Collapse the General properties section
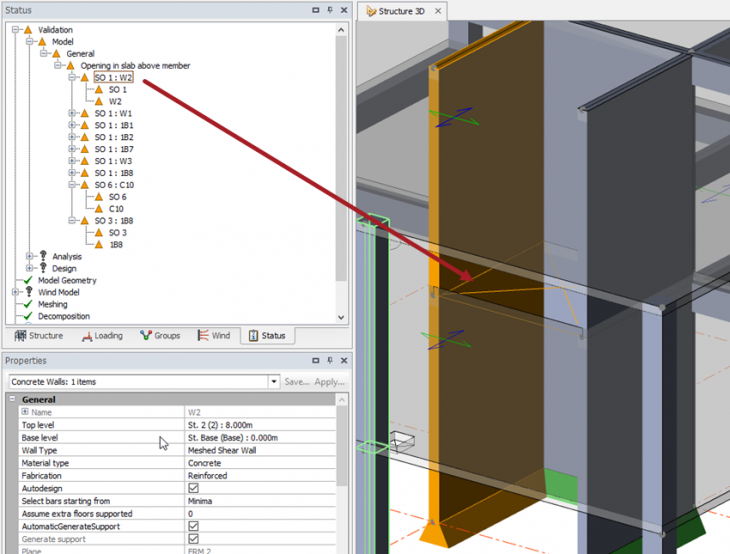 click(13, 400)
